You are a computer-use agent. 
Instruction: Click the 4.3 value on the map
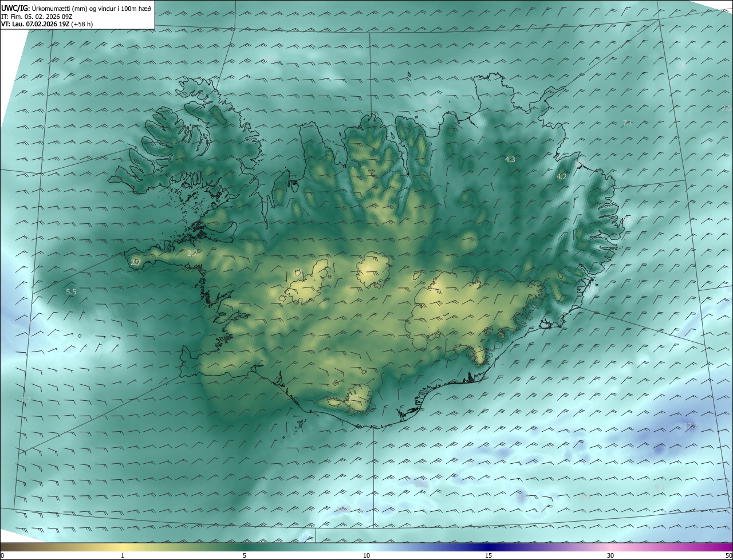point(510,160)
